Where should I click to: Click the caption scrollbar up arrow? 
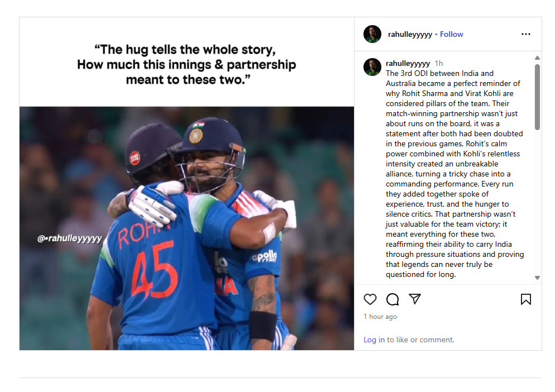point(537,58)
